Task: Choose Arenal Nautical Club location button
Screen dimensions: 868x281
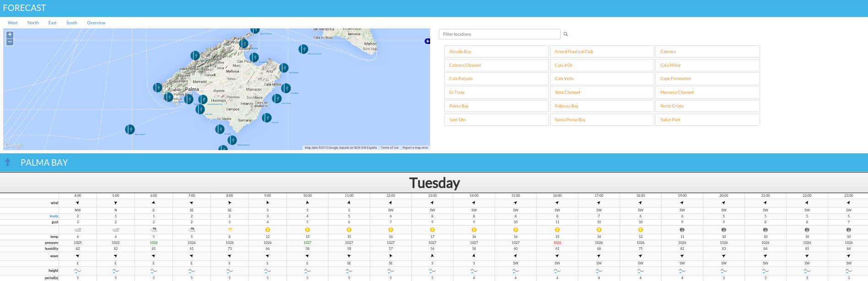Action: pos(602,52)
